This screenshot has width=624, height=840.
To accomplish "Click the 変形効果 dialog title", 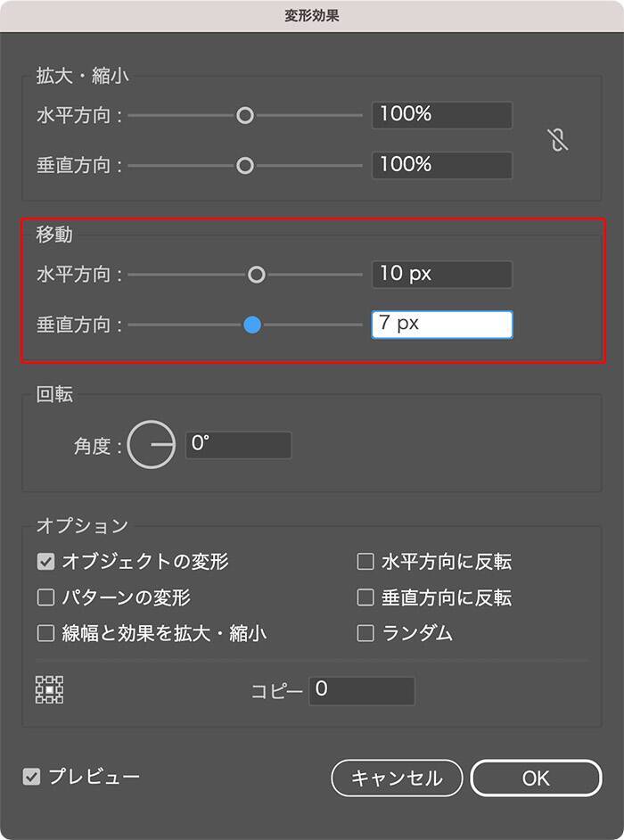I will click(x=312, y=15).
